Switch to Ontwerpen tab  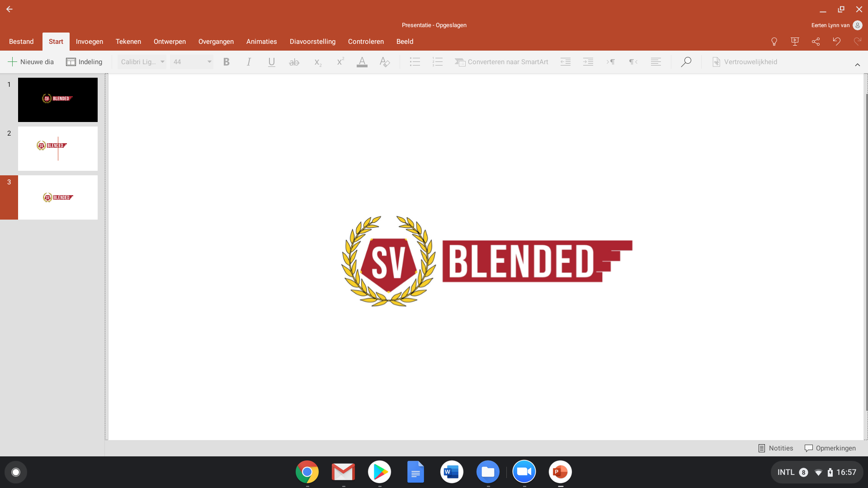(x=170, y=42)
